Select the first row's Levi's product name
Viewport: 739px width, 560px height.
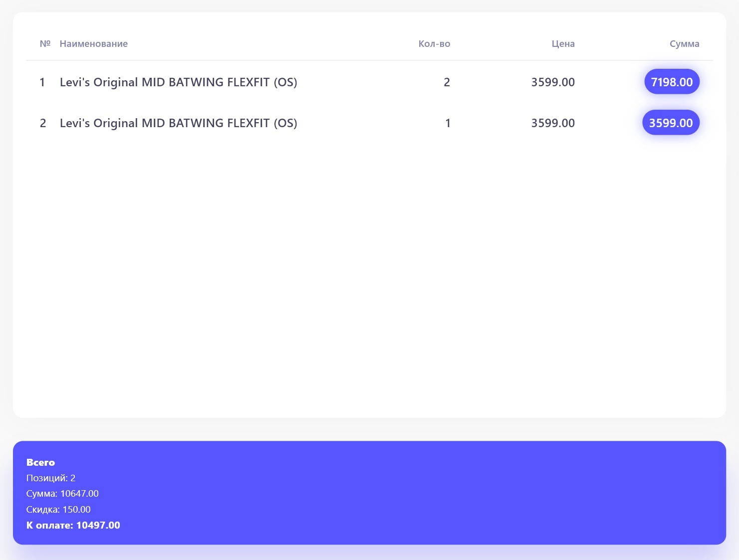pos(178,82)
